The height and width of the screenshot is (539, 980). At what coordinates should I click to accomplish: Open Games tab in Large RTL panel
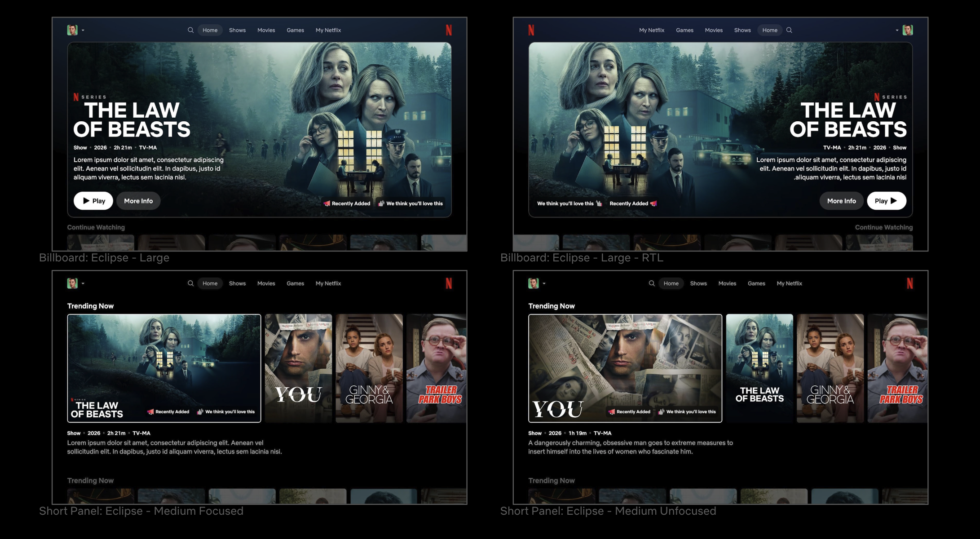point(684,30)
